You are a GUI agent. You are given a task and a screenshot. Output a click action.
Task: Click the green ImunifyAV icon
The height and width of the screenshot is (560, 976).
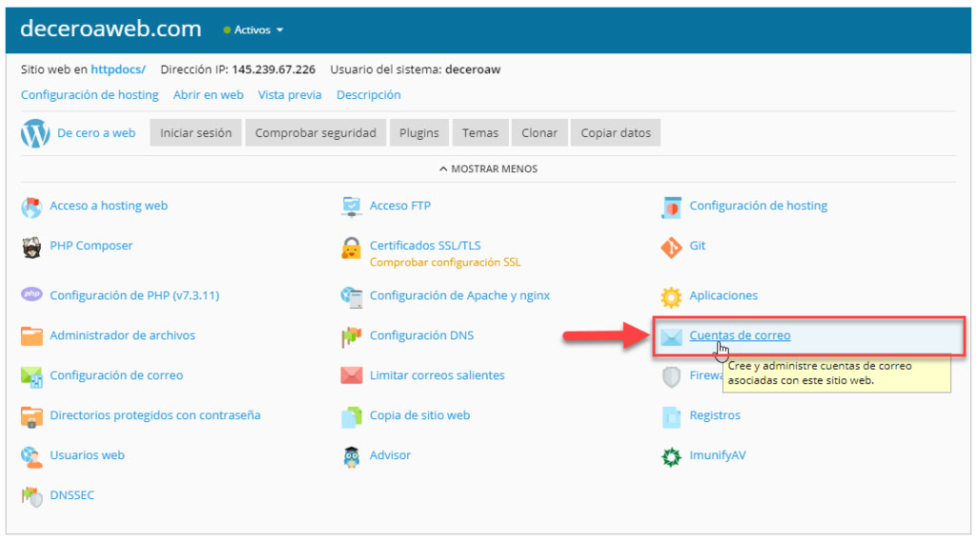click(671, 457)
